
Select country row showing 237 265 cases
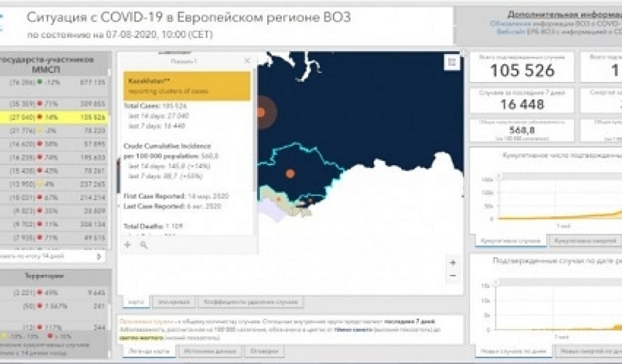point(53,184)
